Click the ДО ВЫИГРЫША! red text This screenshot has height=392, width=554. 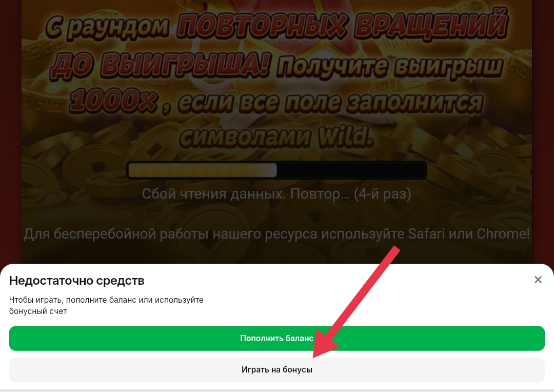(161, 65)
